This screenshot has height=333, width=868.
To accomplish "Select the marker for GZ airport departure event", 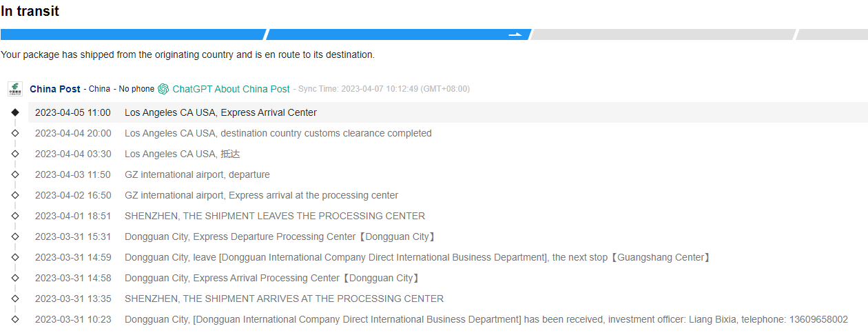I will click(15, 174).
